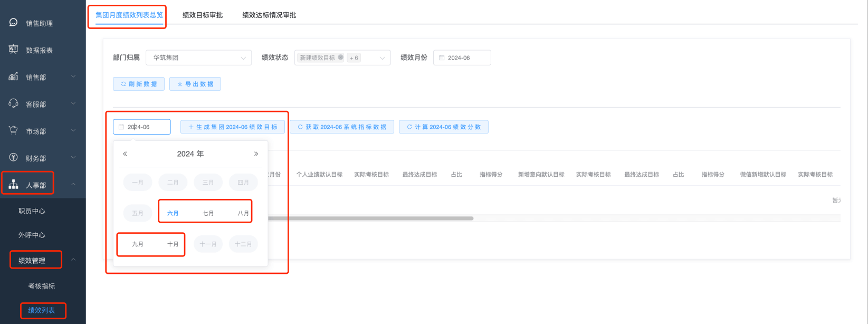Switch to the 绩效达标情况审批 tab

point(269,15)
